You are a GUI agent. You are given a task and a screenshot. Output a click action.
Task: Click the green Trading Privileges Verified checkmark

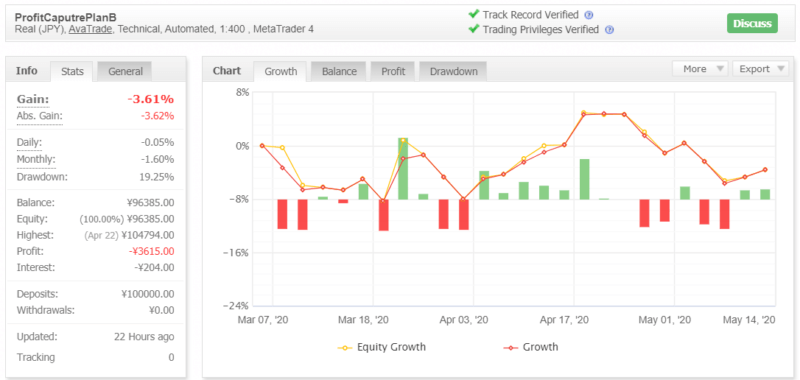pos(473,29)
